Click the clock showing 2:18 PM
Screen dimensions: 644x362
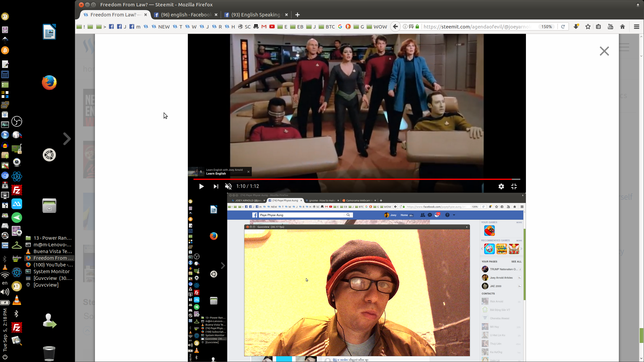5,330
